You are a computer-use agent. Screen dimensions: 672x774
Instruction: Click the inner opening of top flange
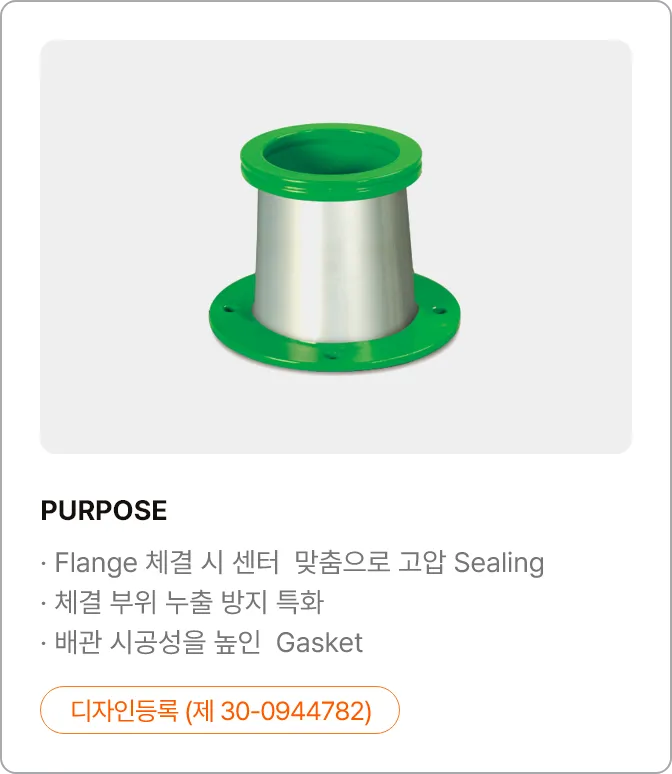[331, 153]
